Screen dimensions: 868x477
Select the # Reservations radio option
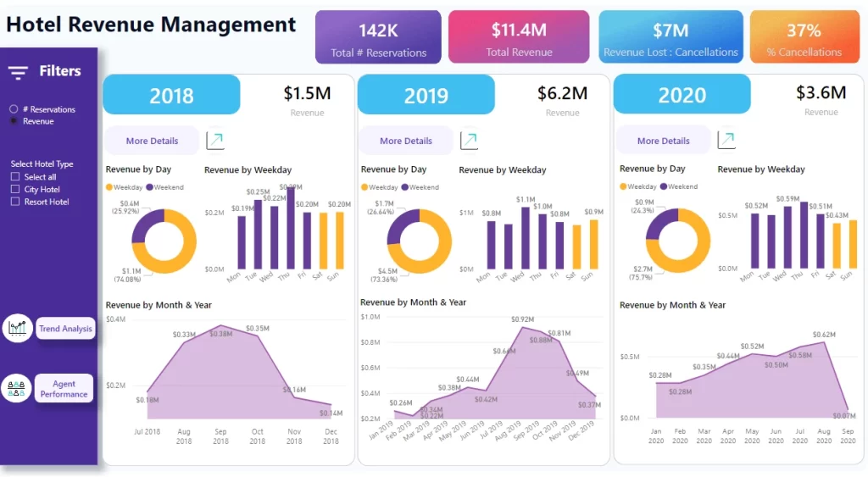pyautogui.click(x=14, y=109)
